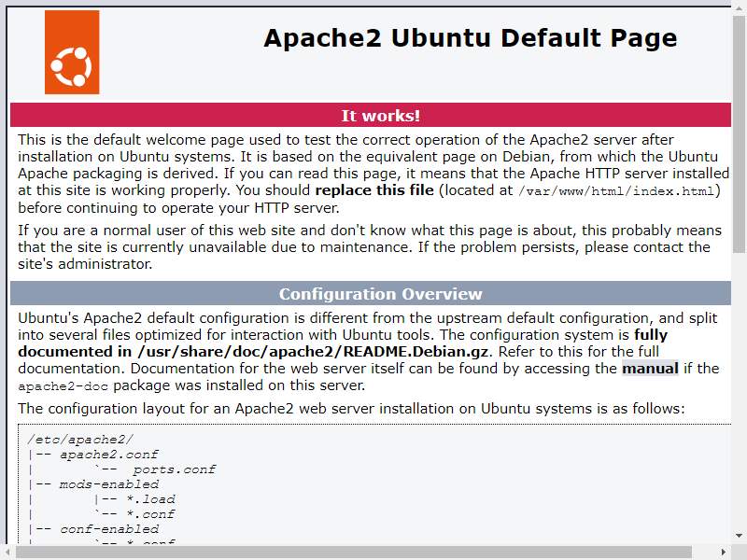The image size is (747, 560).
Task: Open the manual documentation link
Action: point(650,368)
